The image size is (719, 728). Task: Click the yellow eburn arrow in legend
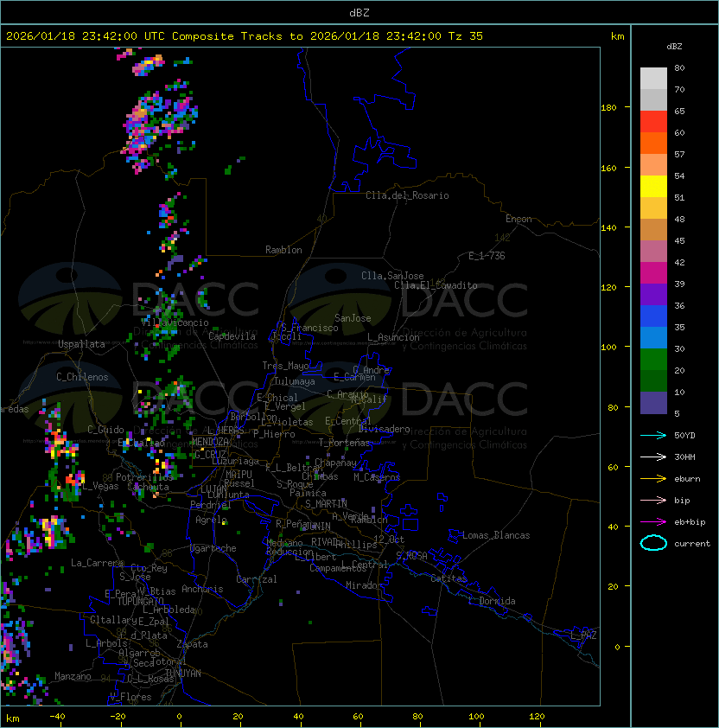click(x=653, y=479)
